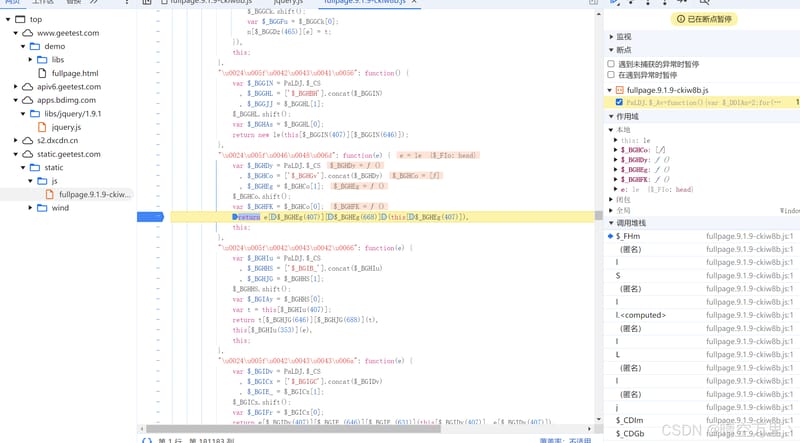800x443 pixels.
Task: Click the 已在断点暂停 paused status badge
Action: point(704,19)
